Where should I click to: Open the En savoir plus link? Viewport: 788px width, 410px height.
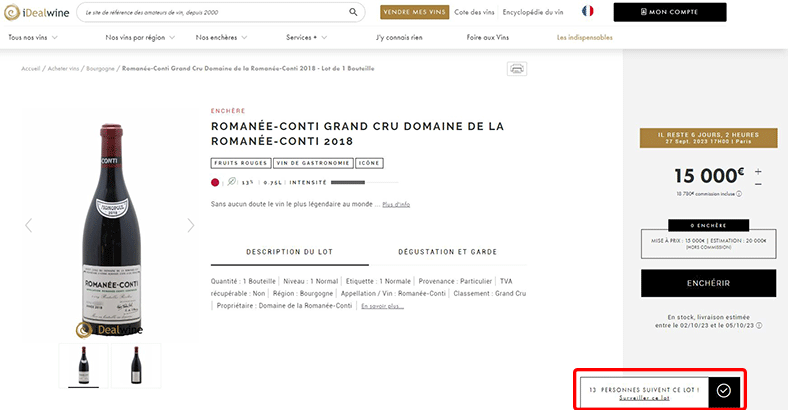pos(382,306)
